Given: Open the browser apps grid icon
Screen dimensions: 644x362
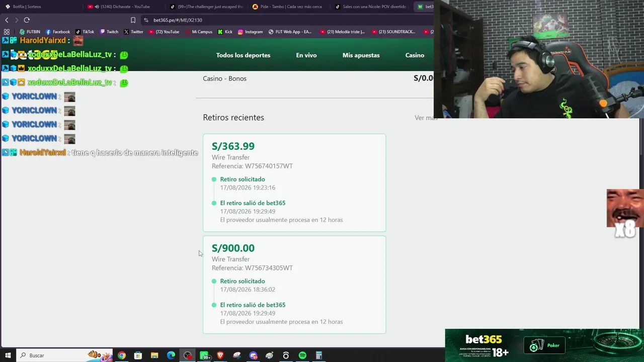Looking at the screenshot, I should 7,32.
